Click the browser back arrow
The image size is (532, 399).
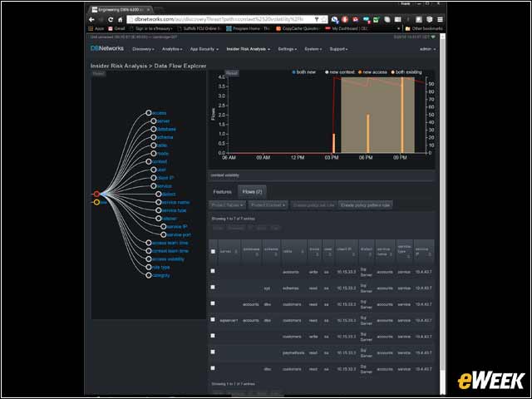pos(91,20)
